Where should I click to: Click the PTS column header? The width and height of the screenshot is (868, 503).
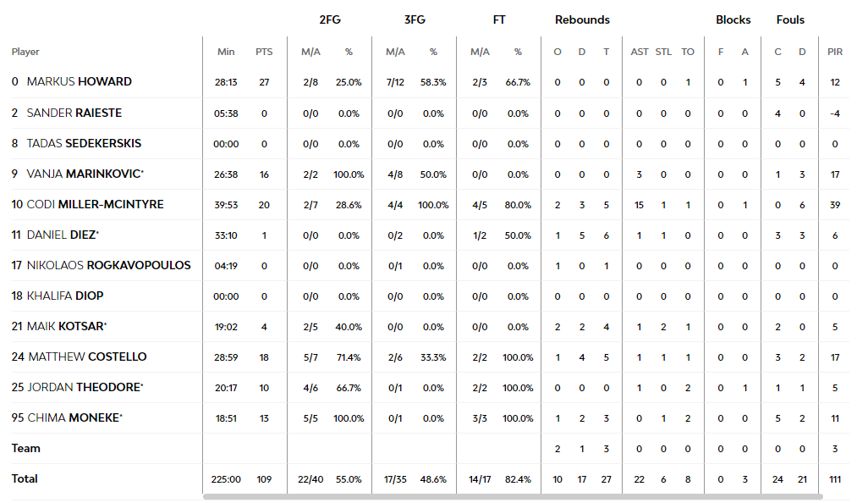pyautogui.click(x=264, y=52)
